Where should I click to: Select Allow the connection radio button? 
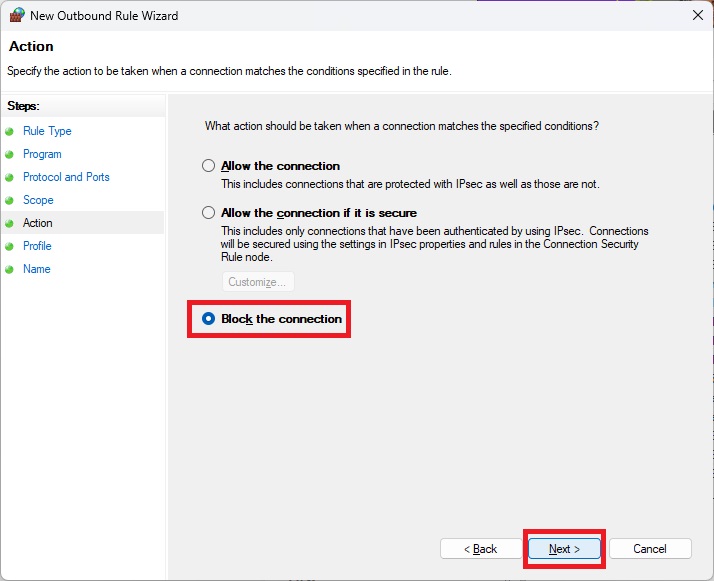209,165
